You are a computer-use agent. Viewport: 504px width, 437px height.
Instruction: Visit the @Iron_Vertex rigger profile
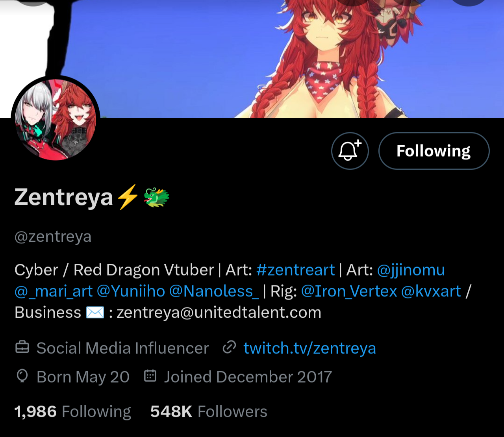tap(349, 291)
